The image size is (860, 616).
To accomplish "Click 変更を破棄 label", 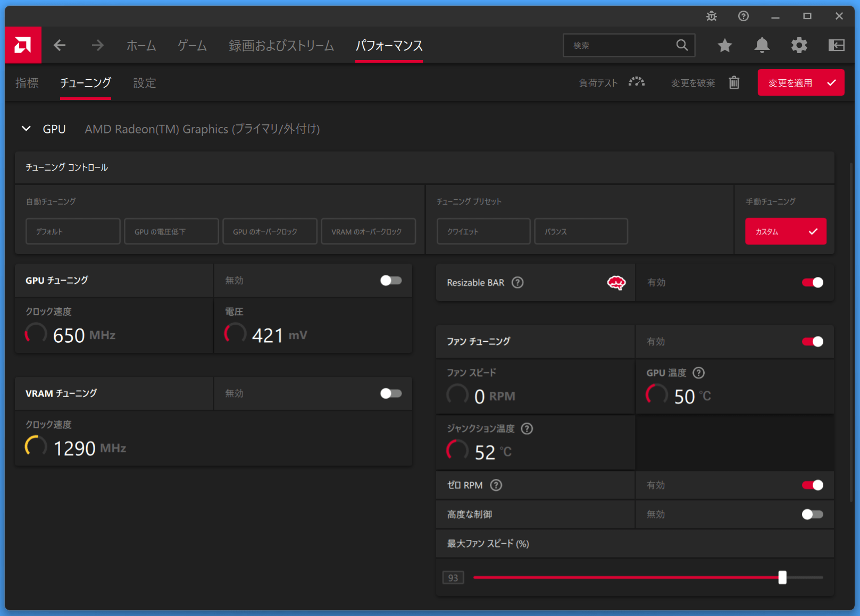I will click(x=692, y=83).
